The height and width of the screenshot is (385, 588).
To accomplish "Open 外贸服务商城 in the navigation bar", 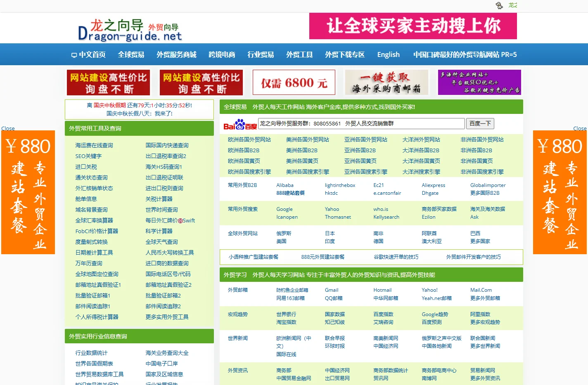I will point(176,54).
